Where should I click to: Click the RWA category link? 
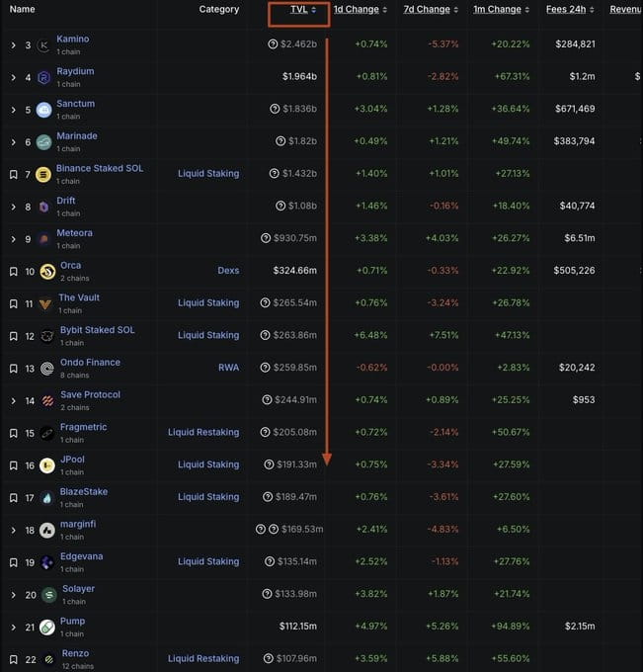(228, 368)
